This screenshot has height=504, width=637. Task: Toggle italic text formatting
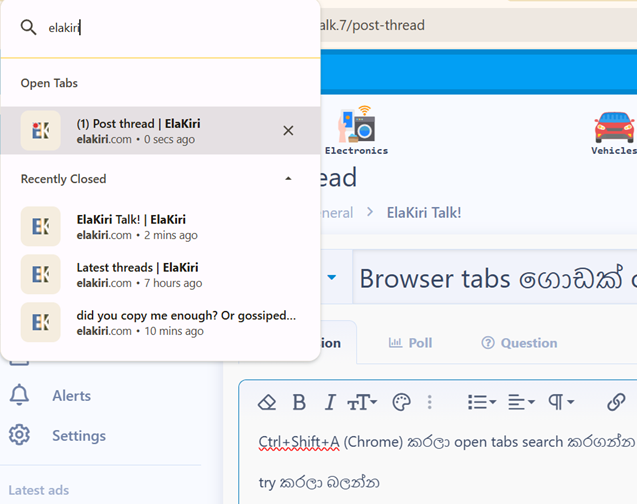pos(330,402)
